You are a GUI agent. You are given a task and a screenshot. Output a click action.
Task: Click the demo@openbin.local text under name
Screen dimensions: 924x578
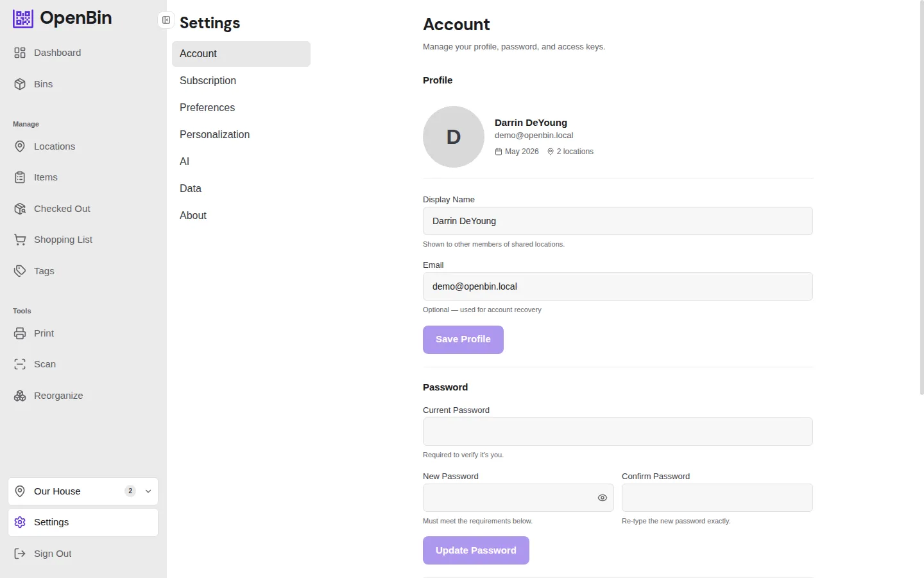pyautogui.click(x=534, y=136)
